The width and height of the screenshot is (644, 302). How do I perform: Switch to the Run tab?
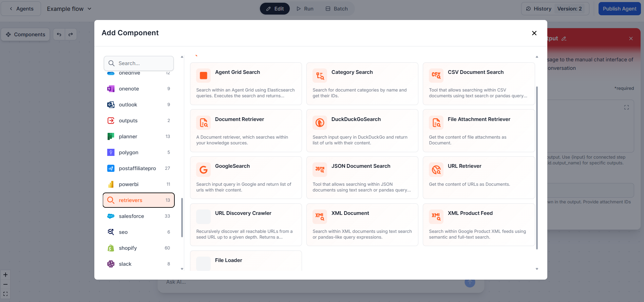(305, 9)
